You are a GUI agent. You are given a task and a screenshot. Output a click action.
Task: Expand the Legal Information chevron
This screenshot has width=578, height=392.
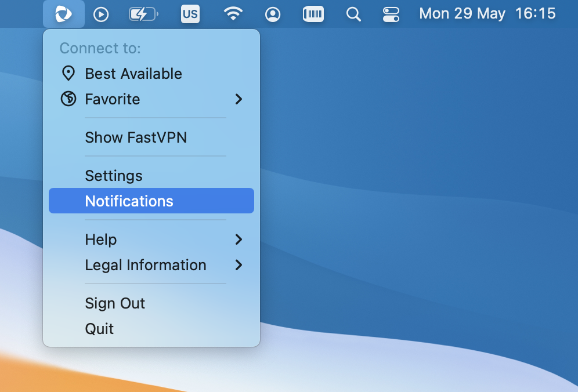point(239,265)
